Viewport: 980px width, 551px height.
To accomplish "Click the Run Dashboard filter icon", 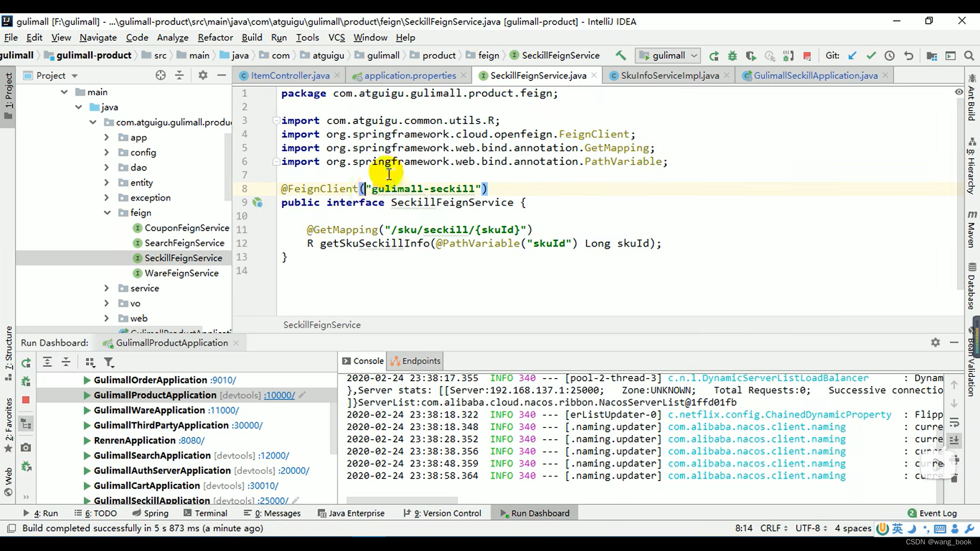I will point(109,362).
